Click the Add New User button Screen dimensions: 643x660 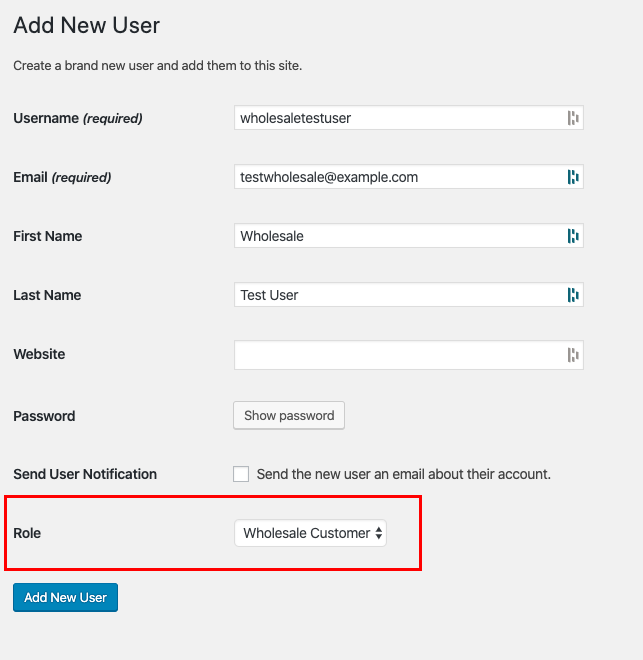tap(65, 597)
